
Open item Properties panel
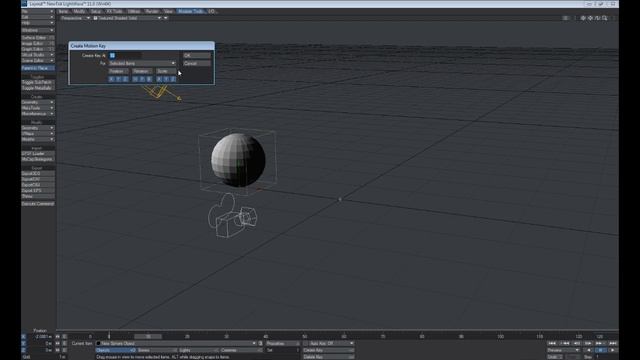pyautogui.click(x=282, y=344)
